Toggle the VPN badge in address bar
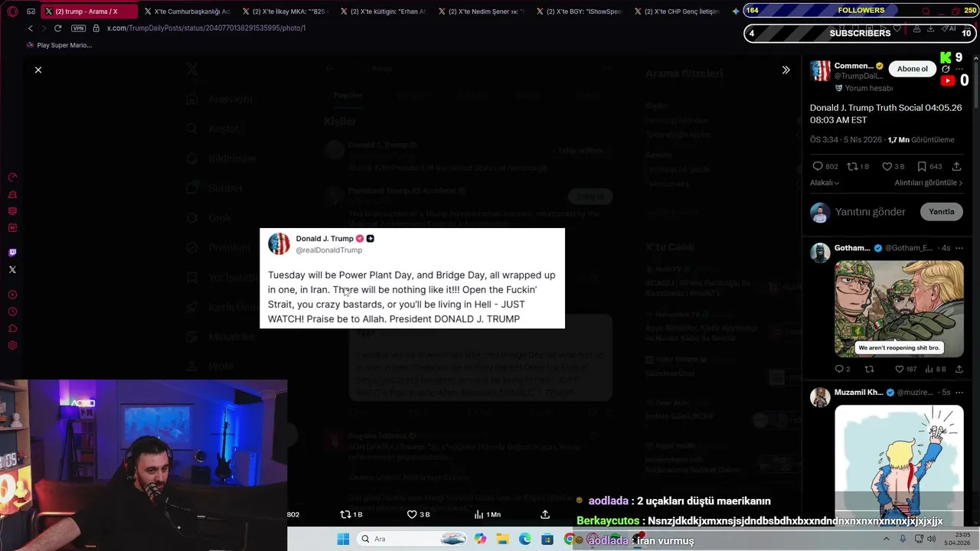The height and width of the screenshot is (551, 980). click(78, 28)
